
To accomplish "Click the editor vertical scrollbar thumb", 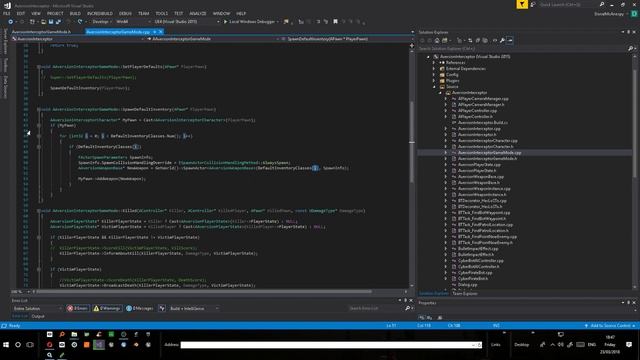I will (x=411, y=141).
